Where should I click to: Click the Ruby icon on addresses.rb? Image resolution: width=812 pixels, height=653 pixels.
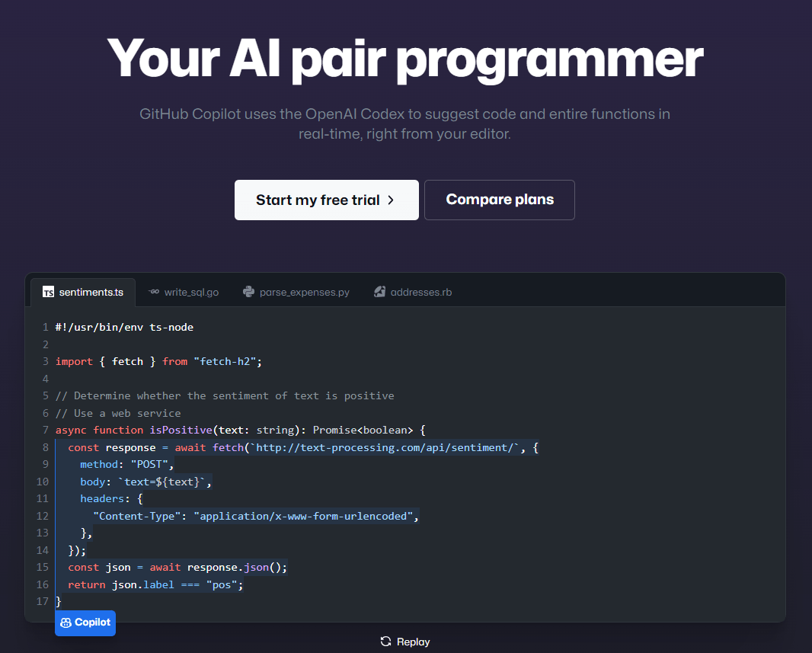(379, 292)
